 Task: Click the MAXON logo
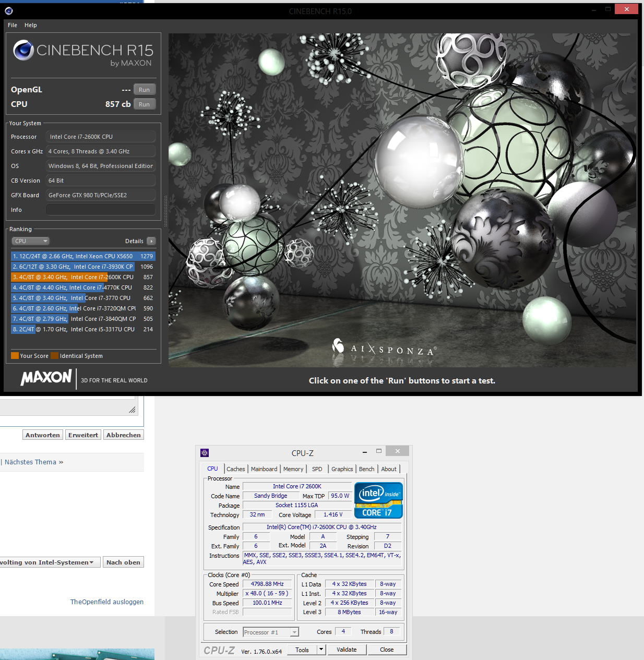click(46, 377)
